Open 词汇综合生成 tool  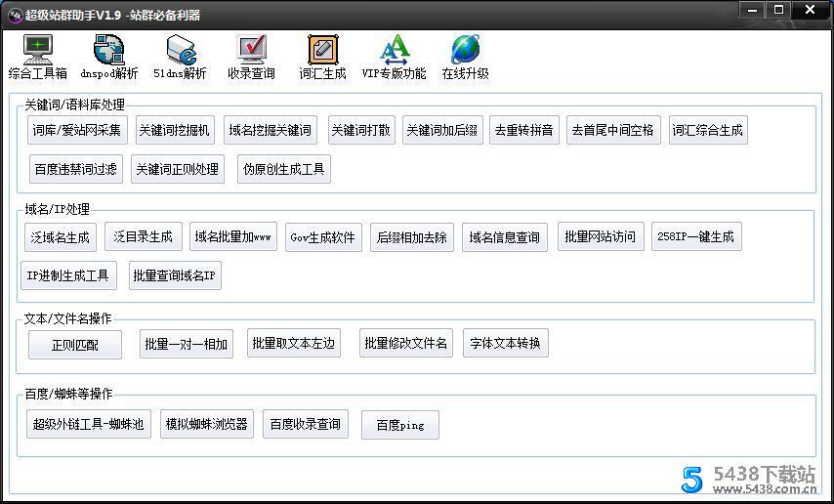click(x=708, y=130)
